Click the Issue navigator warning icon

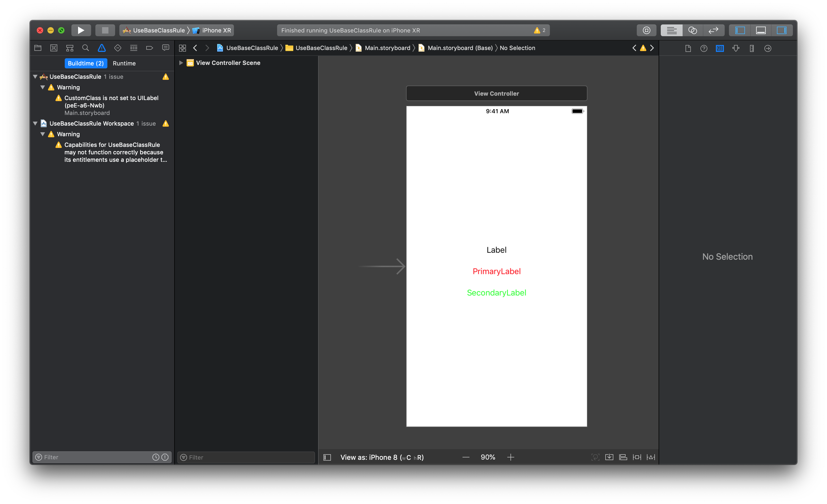101,48
